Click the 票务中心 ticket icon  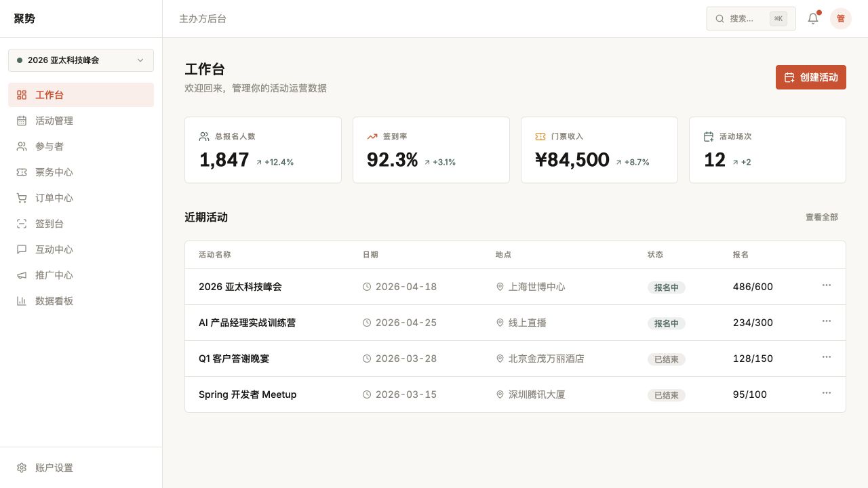[x=22, y=172]
